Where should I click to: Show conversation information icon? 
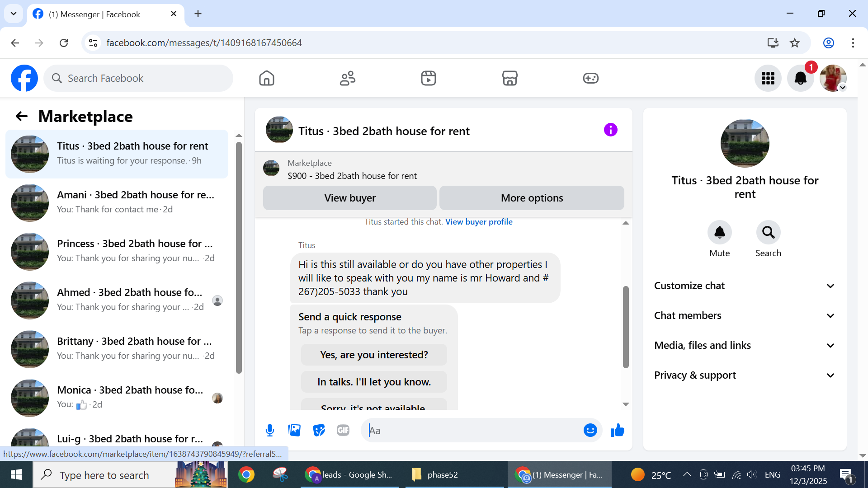pyautogui.click(x=610, y=130)
